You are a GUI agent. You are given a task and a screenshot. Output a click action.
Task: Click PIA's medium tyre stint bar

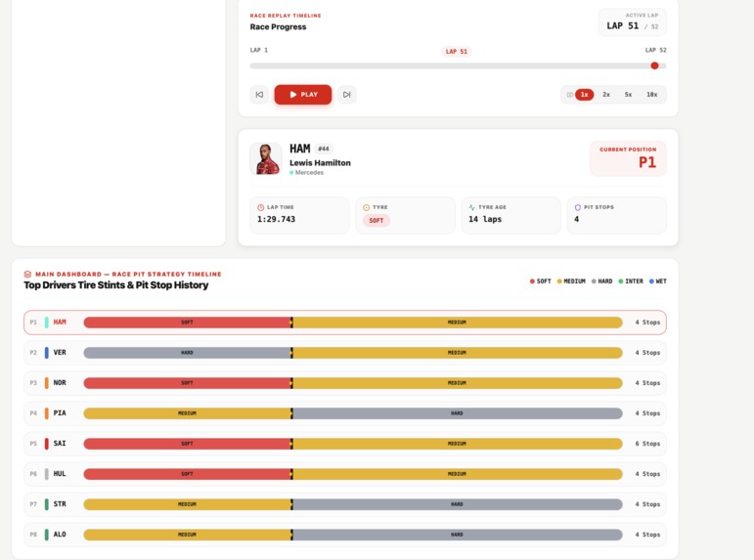[187, 413]
